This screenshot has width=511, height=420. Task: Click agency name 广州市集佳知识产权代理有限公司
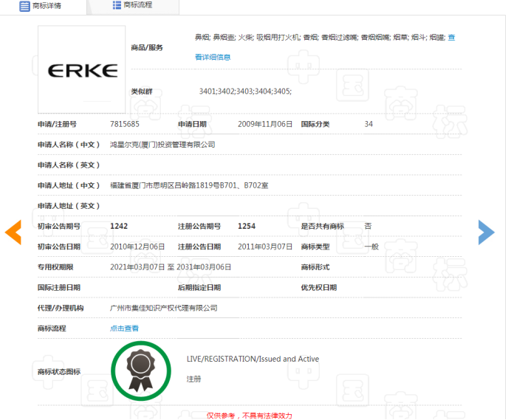(x=164, y=308)
